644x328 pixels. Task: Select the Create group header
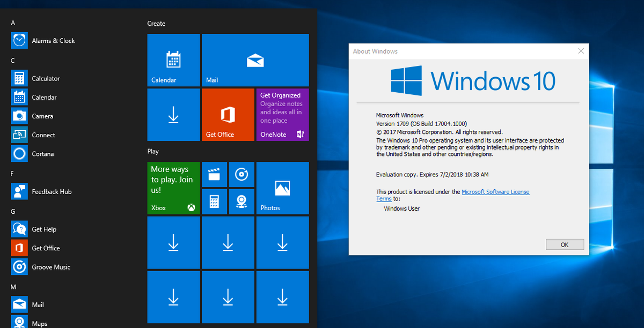(x=156, y=24)
